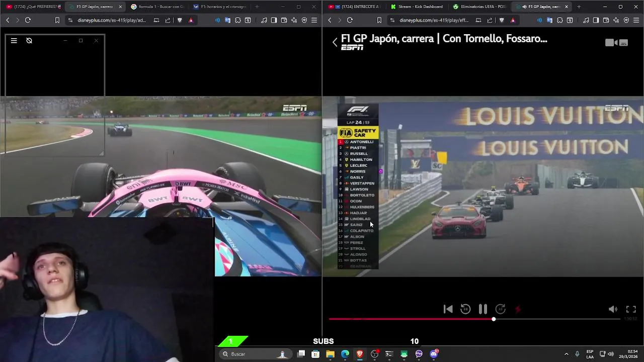
Task: Open music note media control in right browser
Action: 586,20
